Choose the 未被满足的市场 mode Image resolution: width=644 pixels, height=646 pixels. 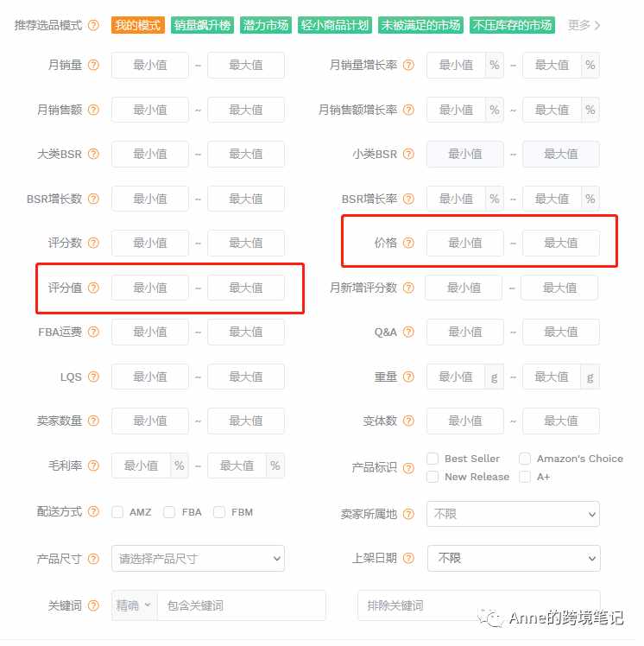[x=420, y=25]
